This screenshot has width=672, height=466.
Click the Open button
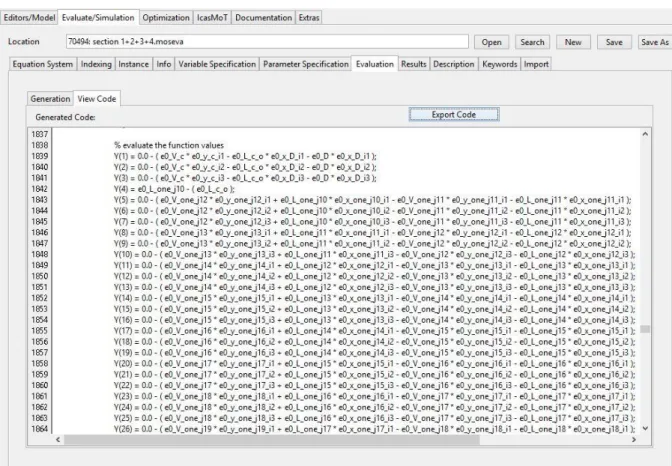pyautogui.click(x=491, y=42)
